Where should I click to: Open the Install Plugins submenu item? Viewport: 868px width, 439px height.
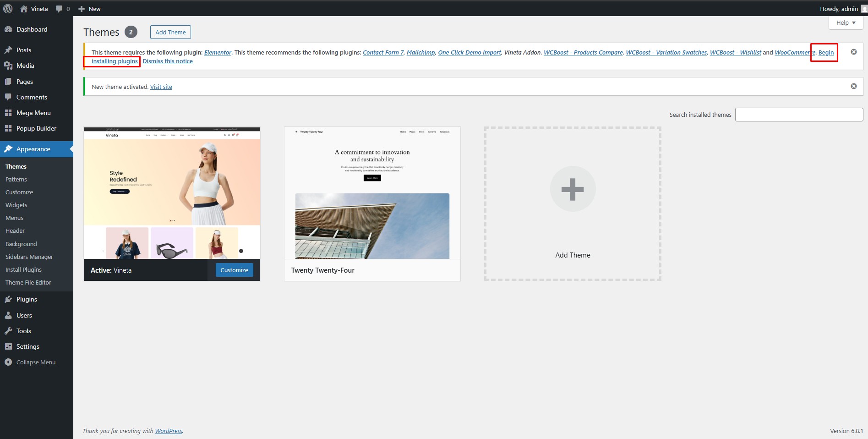pos(23,269)
